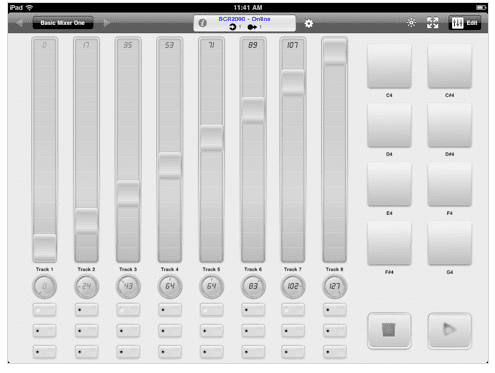495x373 pixels.
Task: Hit the Stop transport button
Action: click(389, 330)
